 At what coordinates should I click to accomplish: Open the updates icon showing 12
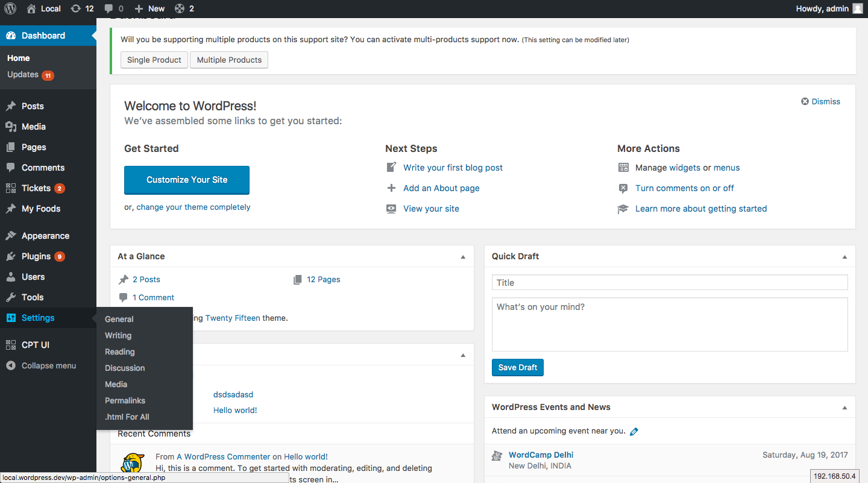[75, 8]
